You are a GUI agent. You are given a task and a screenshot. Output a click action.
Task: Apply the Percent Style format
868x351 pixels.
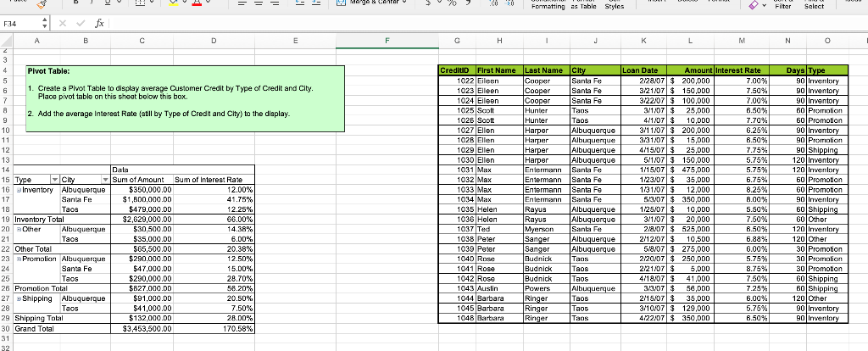(x=452, y=3)
